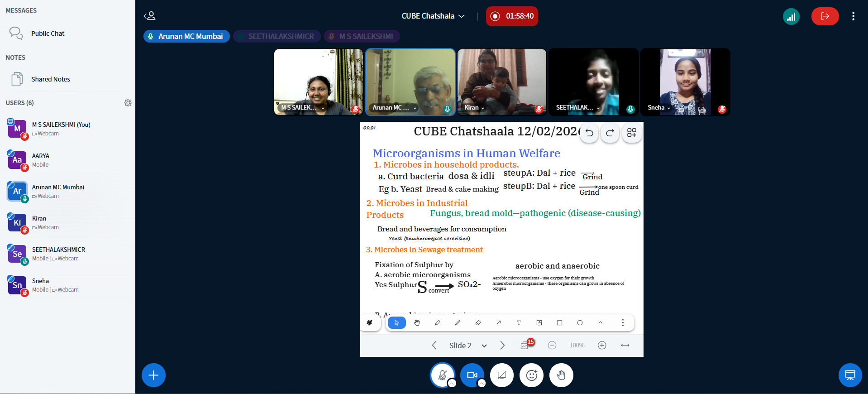Pick the ellipse shape tool
Screen dimensions: 868x394
(x=580, y=323)
